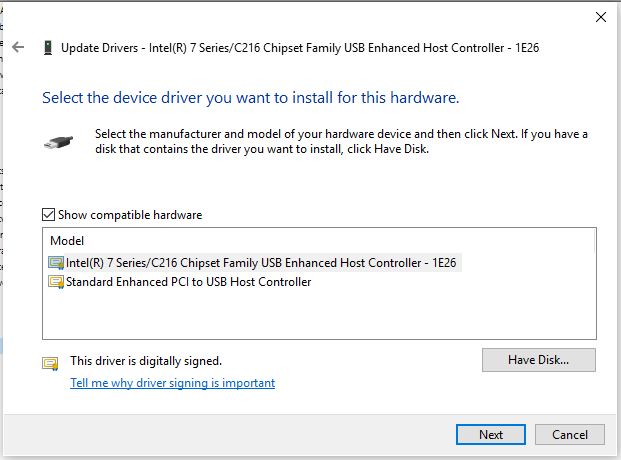
Task: Click the device icon beside Update Drivers title
Action: (48, 48)
